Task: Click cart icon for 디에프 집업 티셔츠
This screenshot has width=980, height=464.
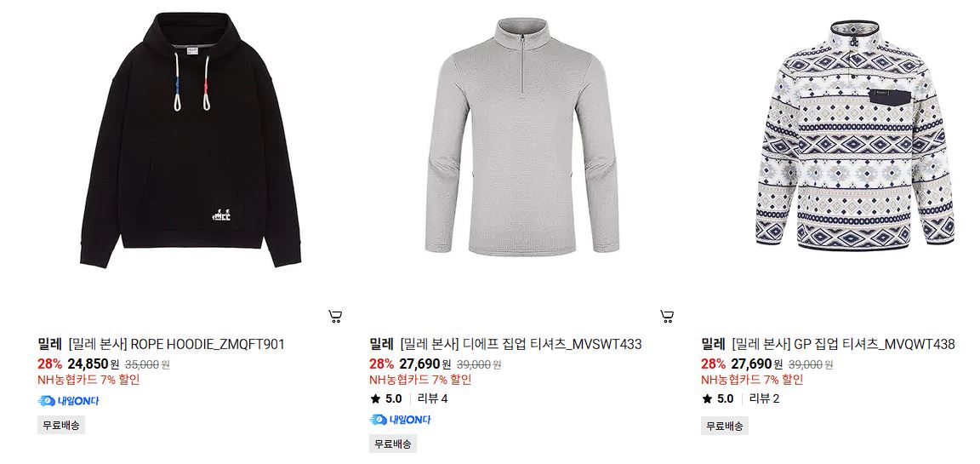Action: point(667,317)
